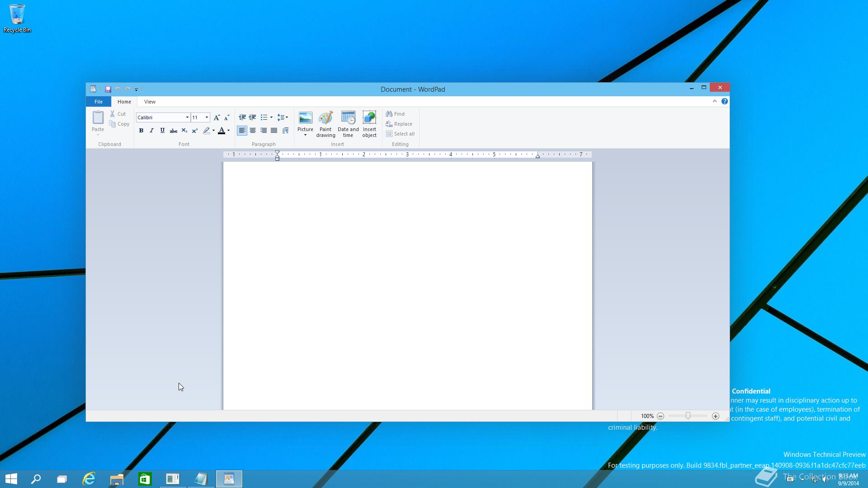Viewport: 868px width, 488px height.
Task: Toggle Strikethrough formatting
Action: 173,131
